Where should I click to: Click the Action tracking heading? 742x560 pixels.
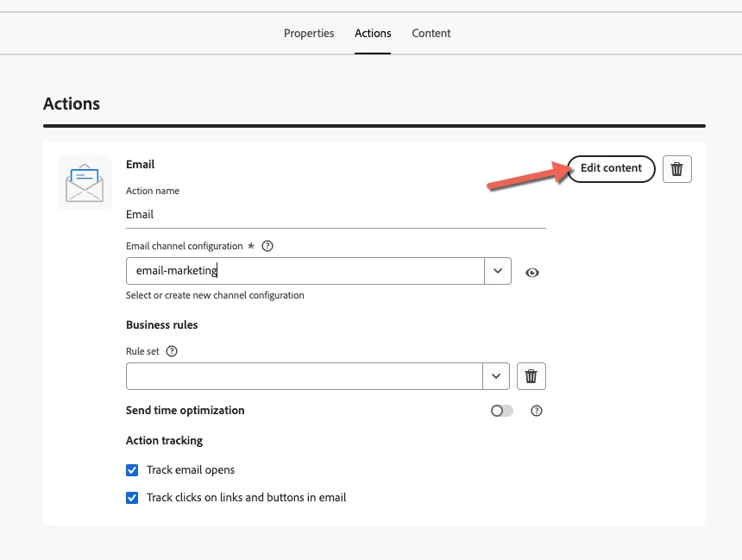tap(164, 441)
